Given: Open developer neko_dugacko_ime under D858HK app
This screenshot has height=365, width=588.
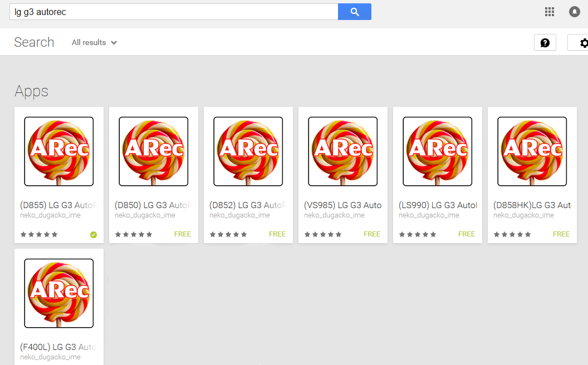Looking at the screenshot, I should 523,215.
